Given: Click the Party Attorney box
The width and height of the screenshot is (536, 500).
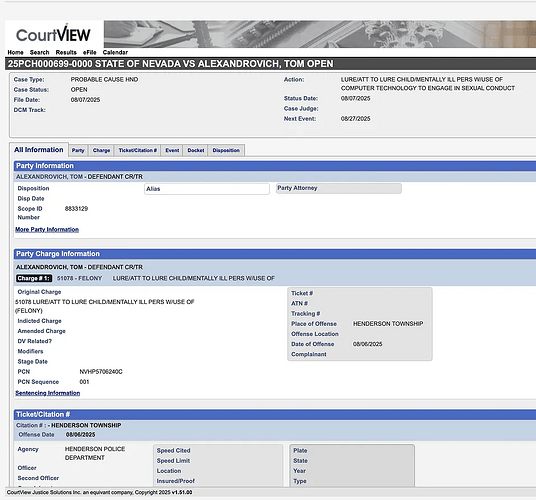Looking at the screenshot, I should pos(339,188).
